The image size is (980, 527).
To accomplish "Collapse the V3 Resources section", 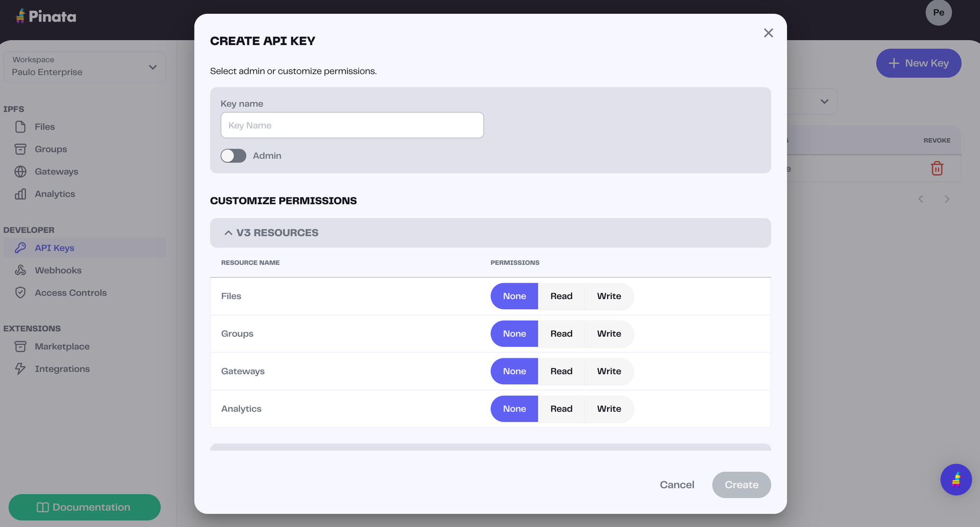I will coord(228,233).
